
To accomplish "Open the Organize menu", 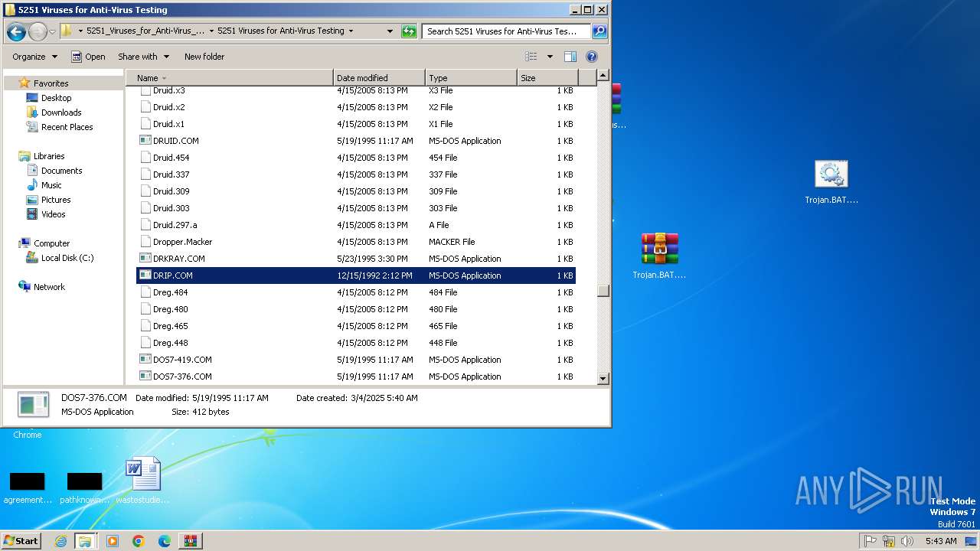I will tap(34, 57).
